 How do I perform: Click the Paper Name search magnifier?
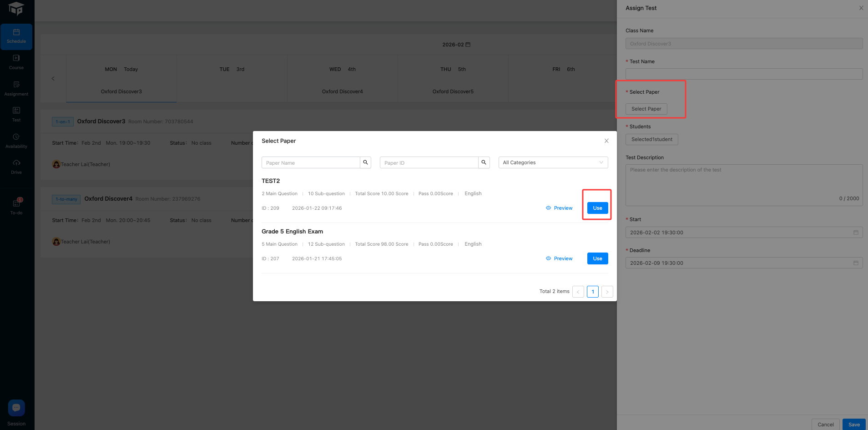(x=365, y=162)
